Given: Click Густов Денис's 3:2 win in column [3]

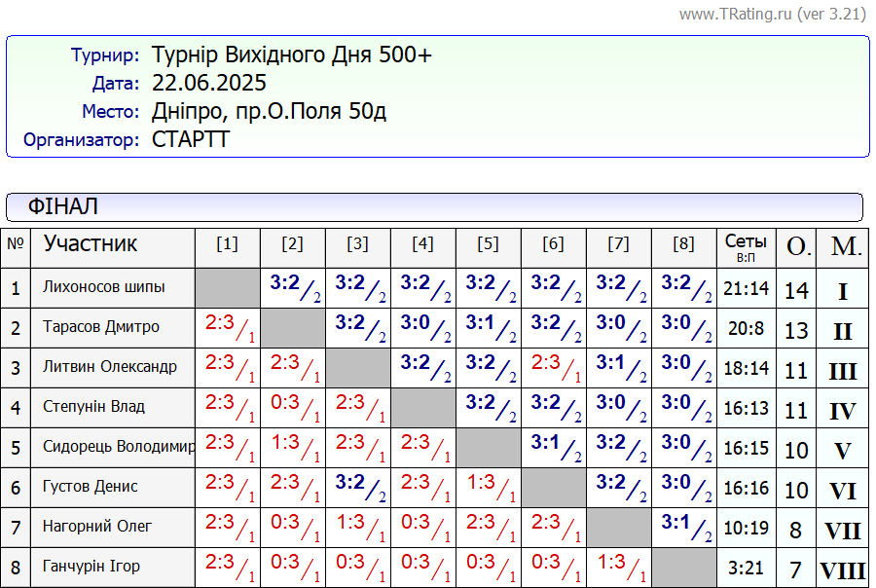Looking at the screenshot, I should tap(356, 486).
